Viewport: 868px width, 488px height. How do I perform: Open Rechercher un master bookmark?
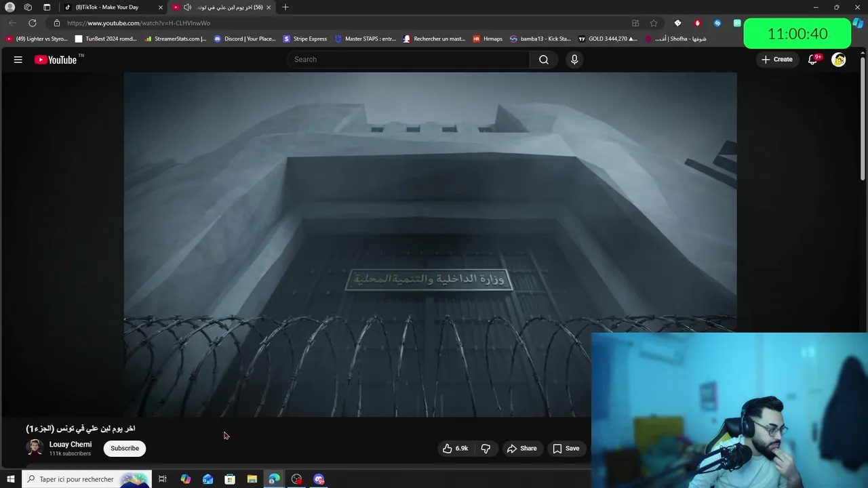pos(435,39)
